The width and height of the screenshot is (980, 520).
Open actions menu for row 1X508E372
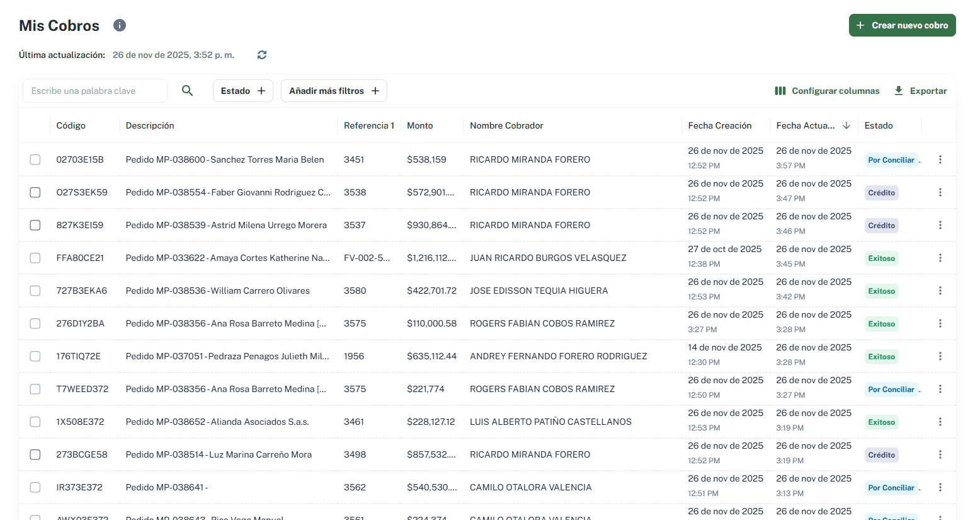coord(940,422)
